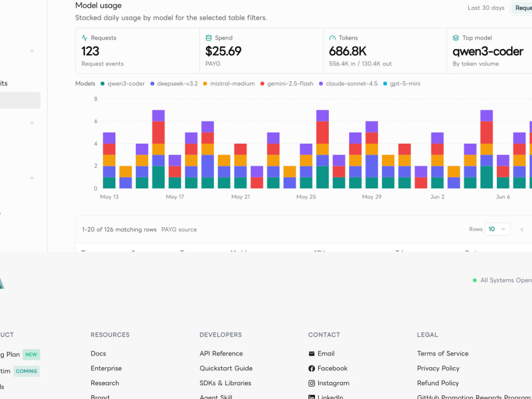
Task: Click the Top model layers icon
Action: pyautogui.click(x=456, y=38)
